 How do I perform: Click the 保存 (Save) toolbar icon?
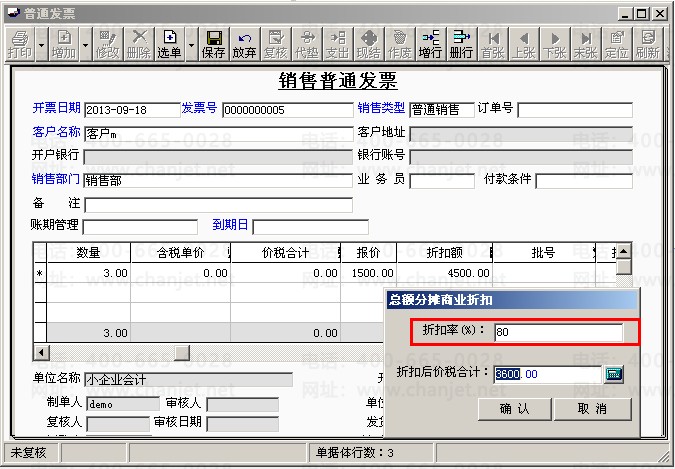tap(213, 44)
